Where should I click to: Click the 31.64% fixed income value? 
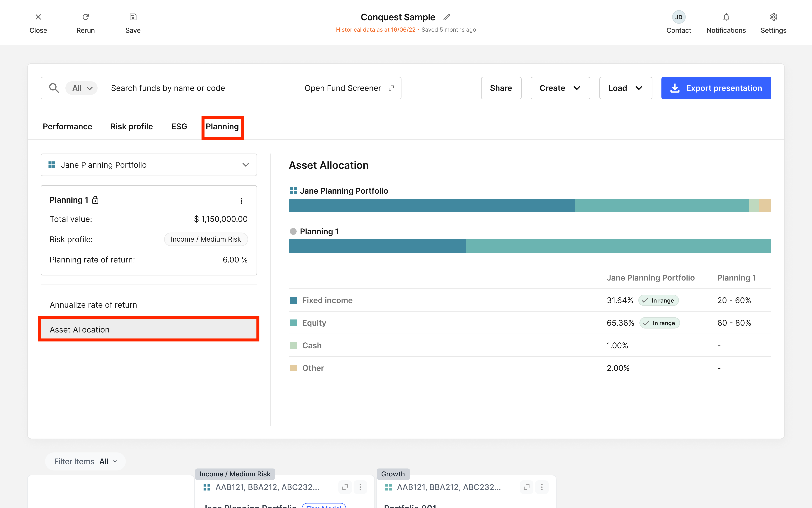pos(620,300)
